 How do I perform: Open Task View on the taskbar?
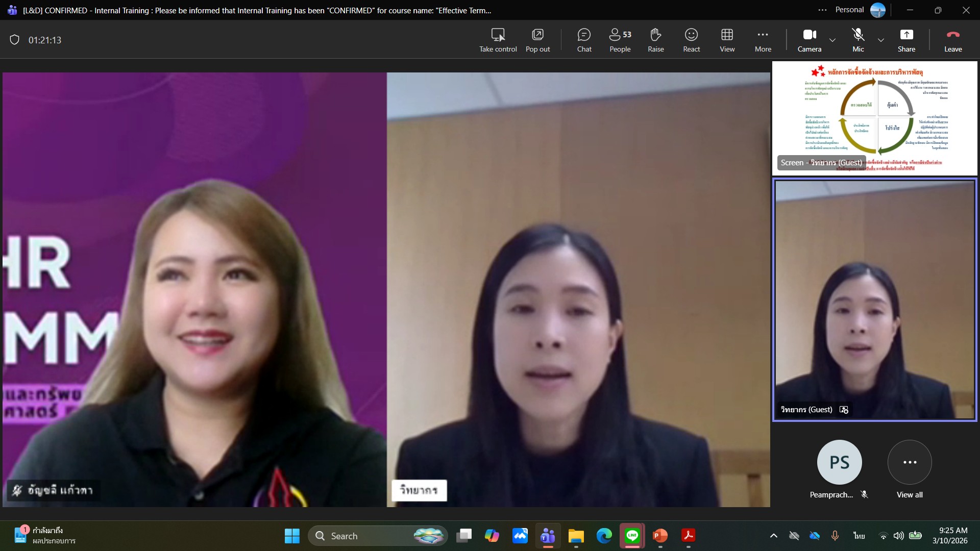coord(464,536)
